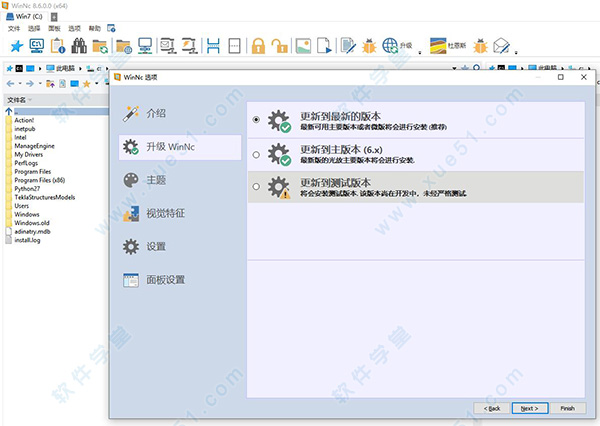
Task: Click the closed padlock encrypt icon
Action: coord(258,46)
